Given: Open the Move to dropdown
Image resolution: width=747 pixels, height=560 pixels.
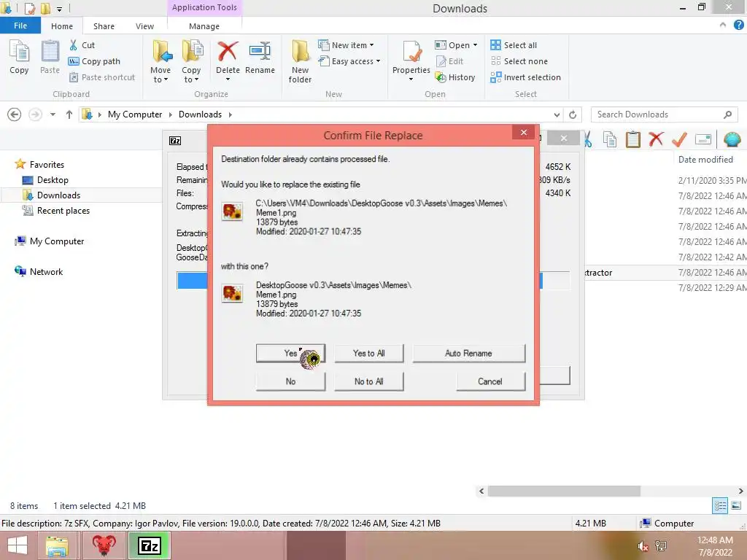Looking at the screenshot, I should coord(160,61).
